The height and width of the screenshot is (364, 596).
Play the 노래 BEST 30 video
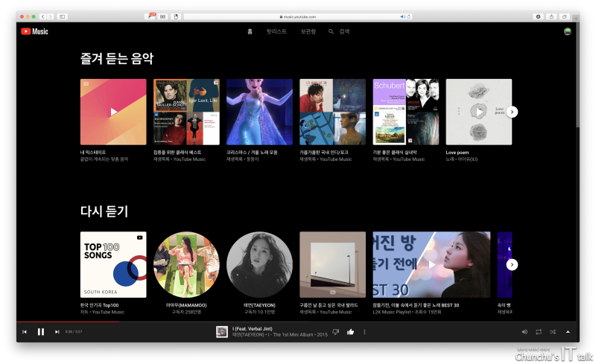(431, 264)
